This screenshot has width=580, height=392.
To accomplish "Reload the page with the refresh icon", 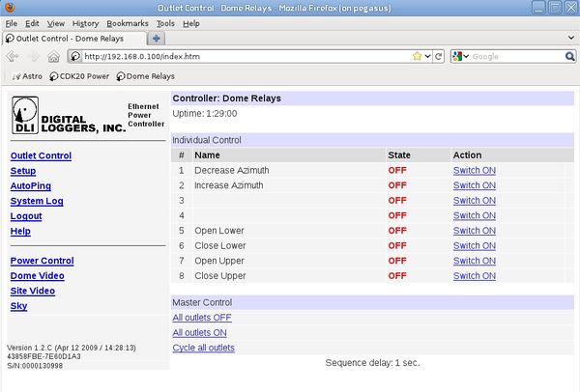I will (439, 56).
